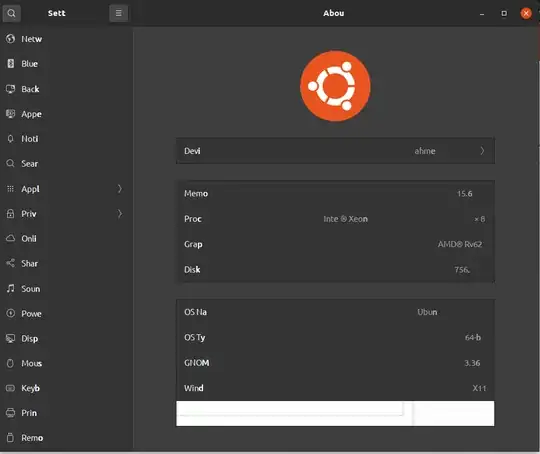Click the Printers icon in sidebar
Screen dimensions: 540x454
pos(10,413)
